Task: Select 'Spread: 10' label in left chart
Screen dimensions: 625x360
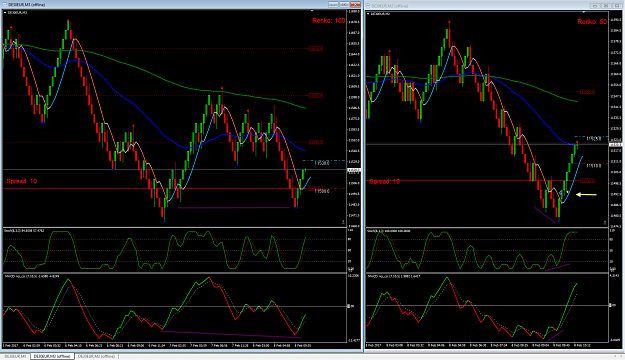Action: 22,181
